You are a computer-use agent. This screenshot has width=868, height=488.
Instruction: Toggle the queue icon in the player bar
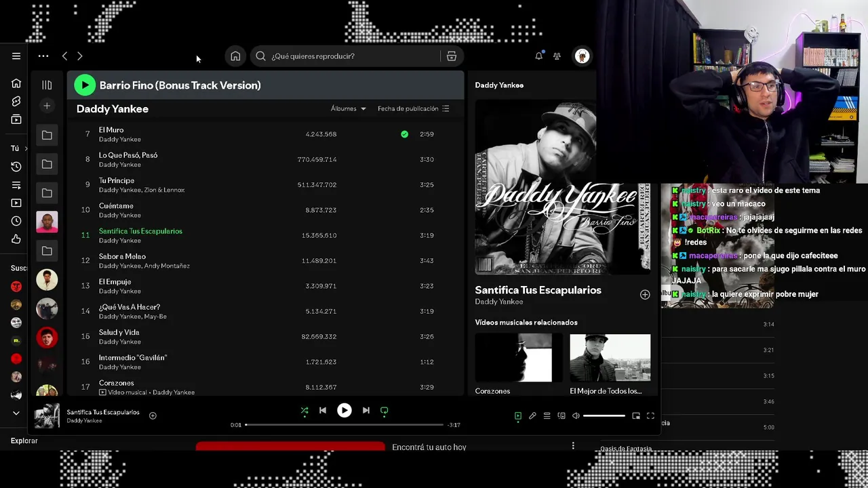[547, 415]
